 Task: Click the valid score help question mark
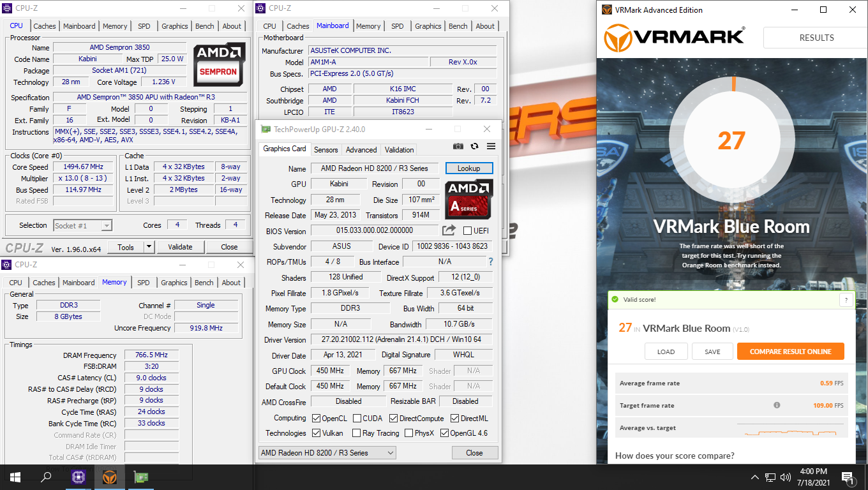click(x=846, y=300)
